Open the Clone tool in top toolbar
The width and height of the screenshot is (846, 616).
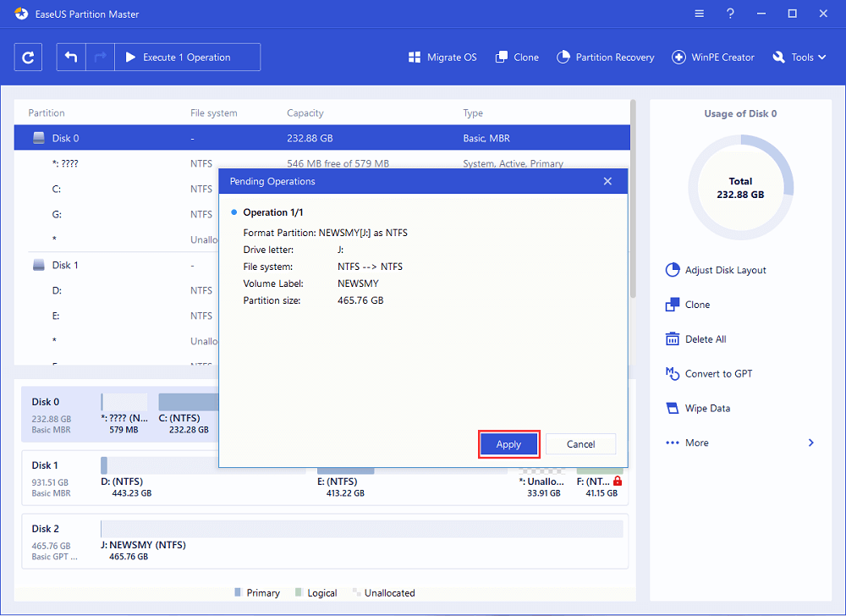(517, 58)
